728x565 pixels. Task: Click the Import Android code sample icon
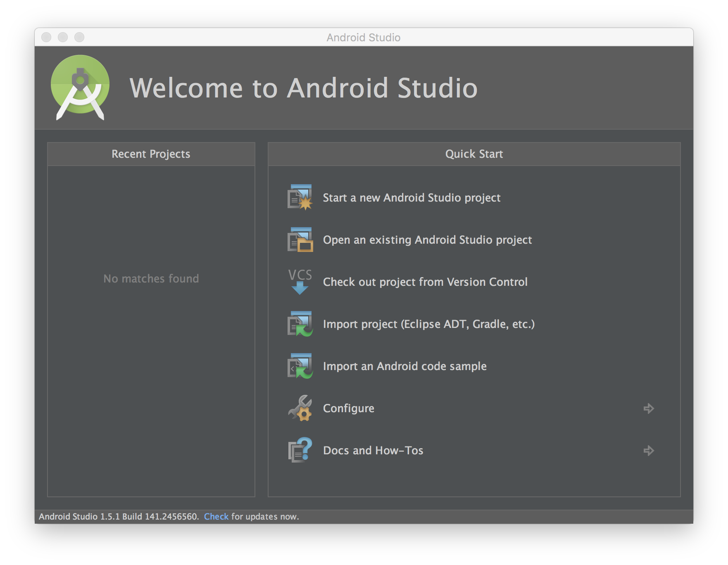tap(300, 366)
